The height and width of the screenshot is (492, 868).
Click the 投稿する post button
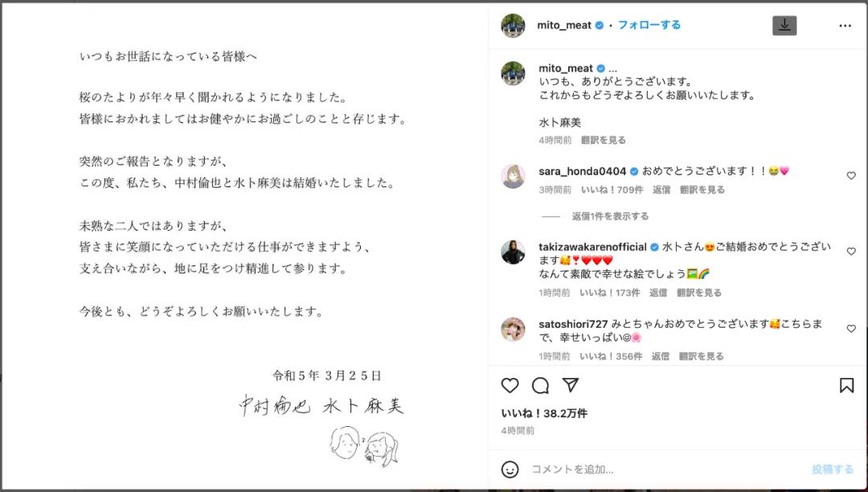pos(832,469)
